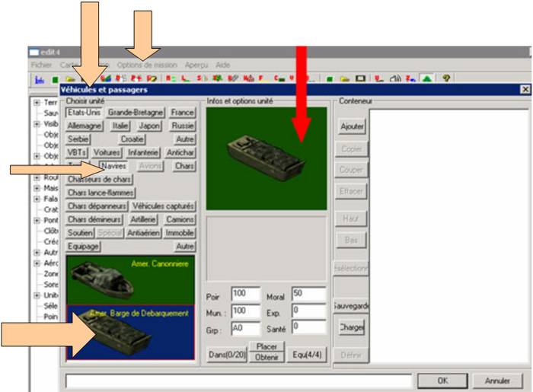Click the green mountain toolbar icon

tap(426, 78)
